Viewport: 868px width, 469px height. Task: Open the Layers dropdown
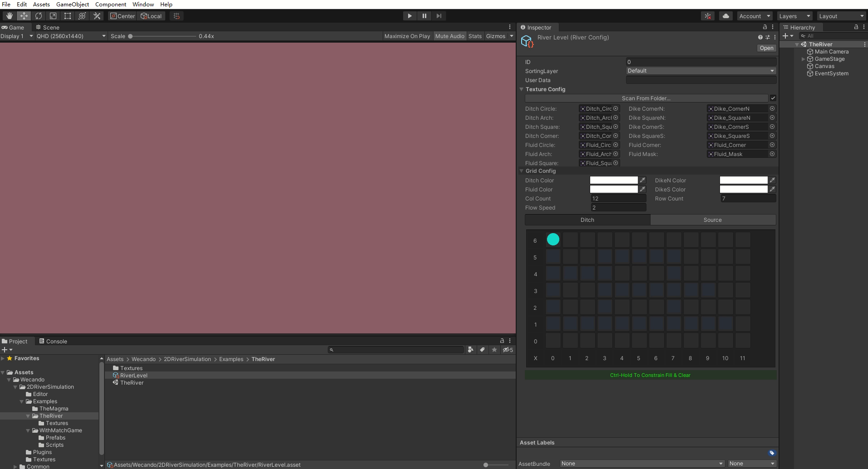click(794, 16)
